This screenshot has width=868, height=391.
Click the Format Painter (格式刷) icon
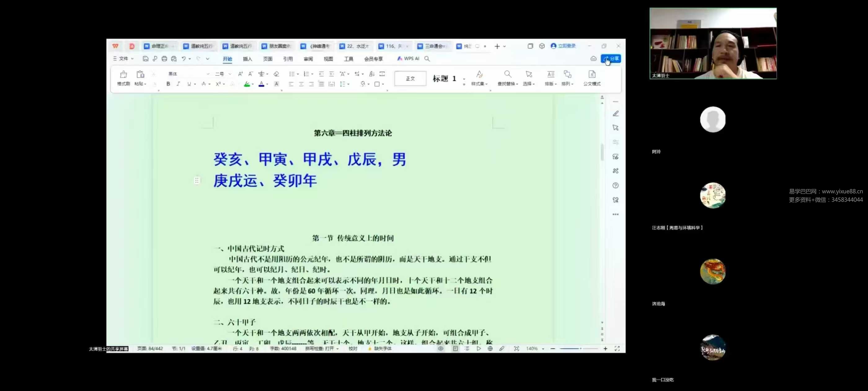point(123,74)
